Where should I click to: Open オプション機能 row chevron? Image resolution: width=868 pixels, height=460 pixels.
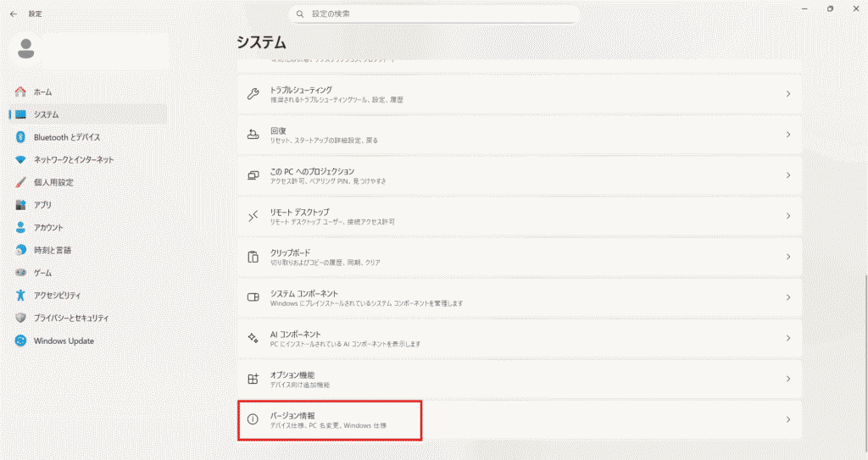(788, 380)
